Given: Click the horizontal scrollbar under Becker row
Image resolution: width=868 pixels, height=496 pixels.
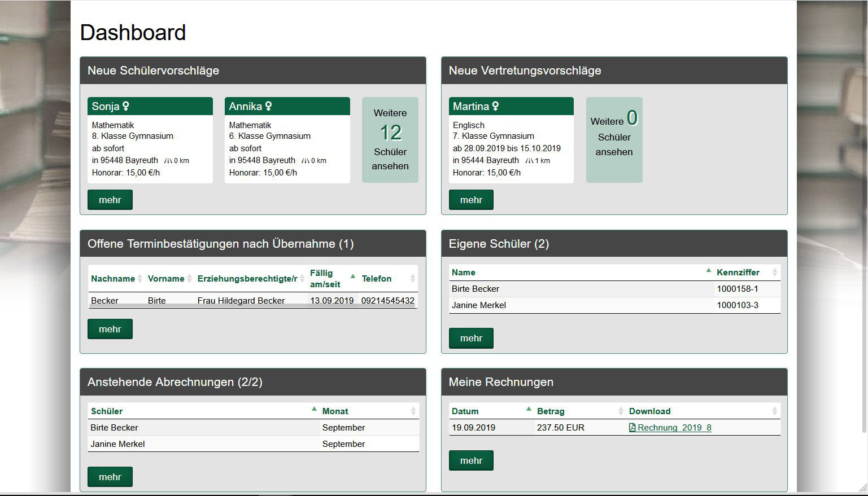Looking at the screenshot, I should pos(252,305).
